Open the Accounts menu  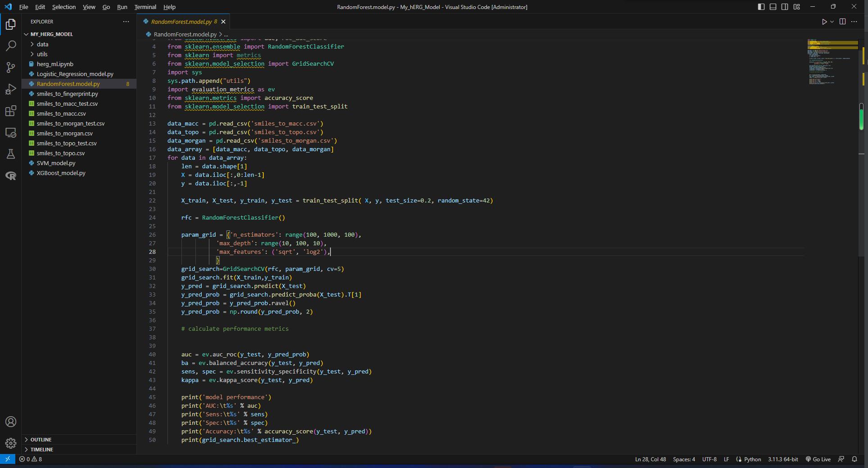11,422
